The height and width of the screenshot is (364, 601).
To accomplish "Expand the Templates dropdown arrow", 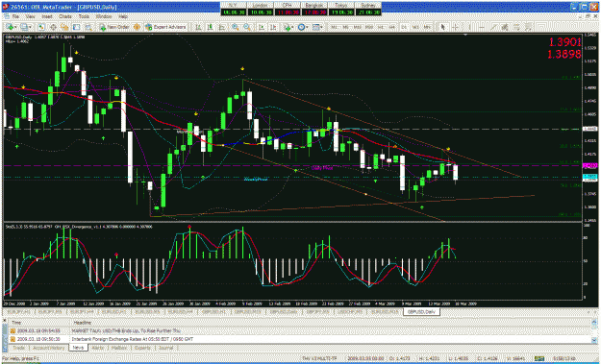I will (x=321, y=27).
